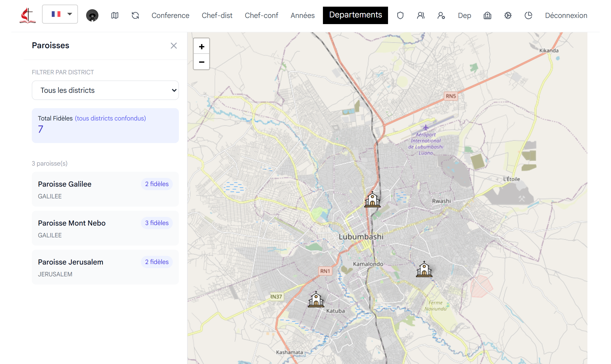Viewport: 611px width, 364px height.
Task: Open the French flag language dropdown
Action: point(60,14)
